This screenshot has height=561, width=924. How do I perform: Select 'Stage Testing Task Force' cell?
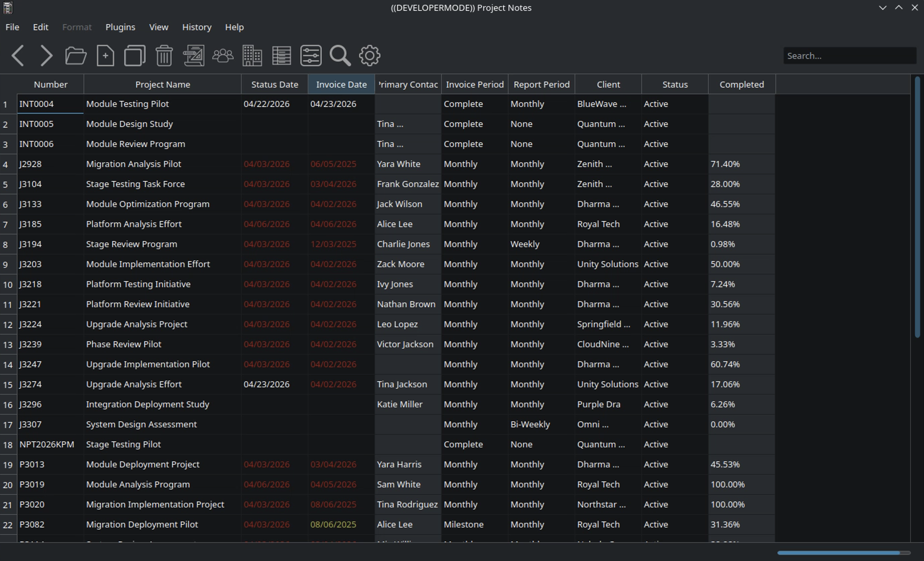(163, 184)
